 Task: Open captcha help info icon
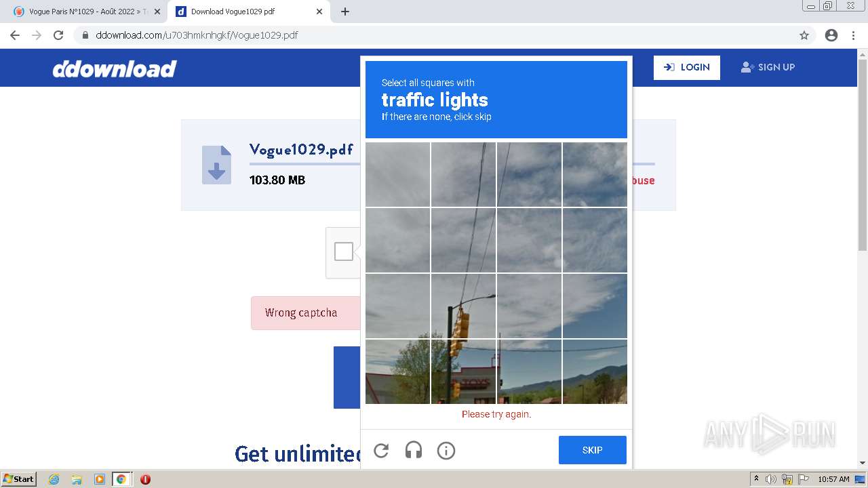point(446,451)
